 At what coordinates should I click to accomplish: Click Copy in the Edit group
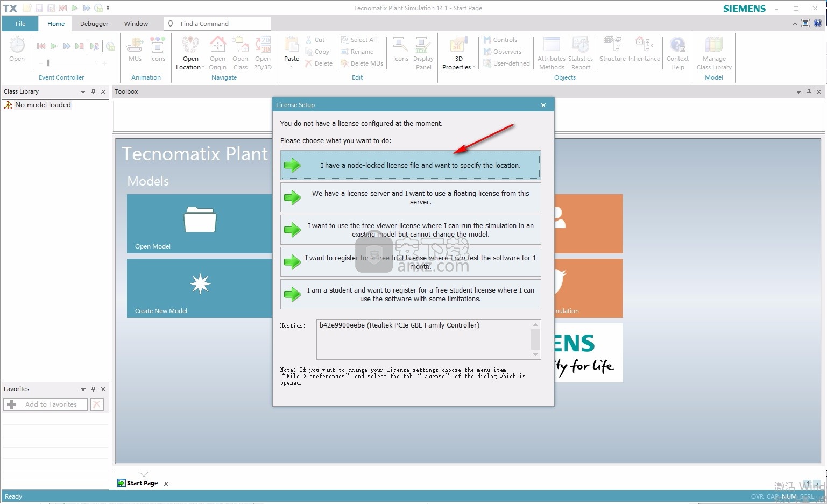pos(317,52)
